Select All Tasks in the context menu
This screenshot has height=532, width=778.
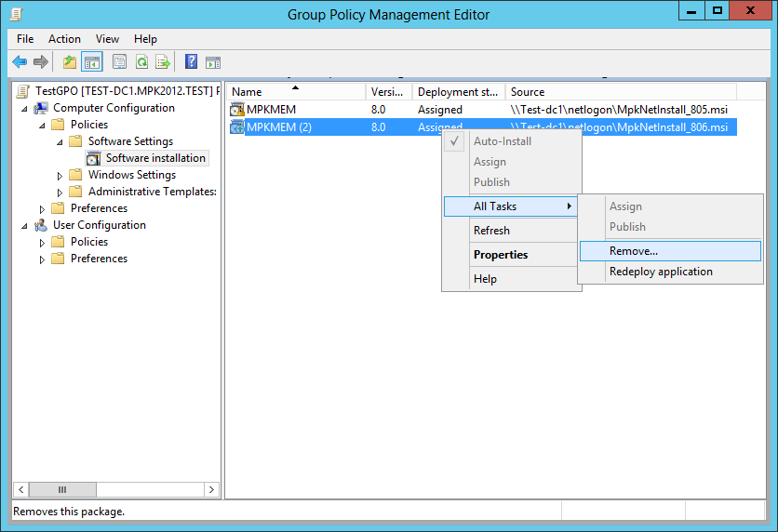click(x=510, y=206)
